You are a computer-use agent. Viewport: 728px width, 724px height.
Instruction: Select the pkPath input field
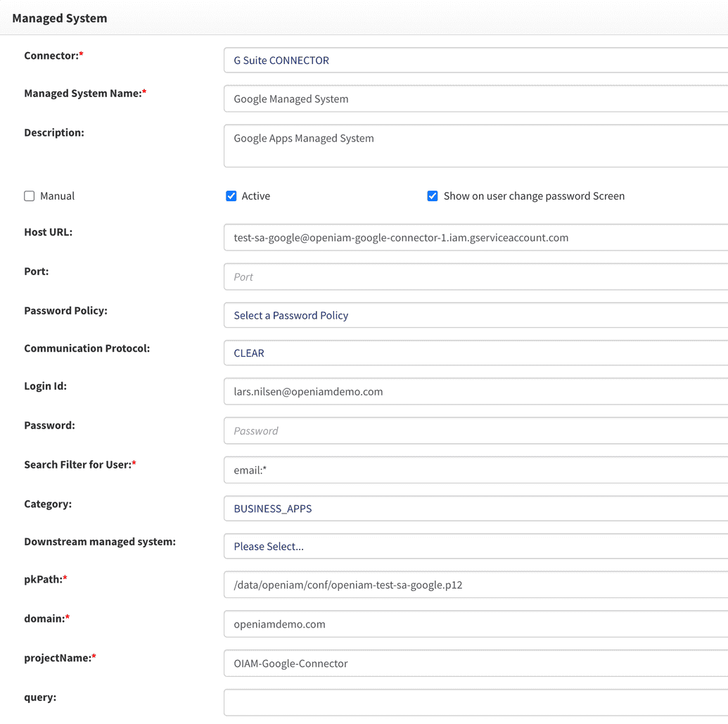(475, 585)
